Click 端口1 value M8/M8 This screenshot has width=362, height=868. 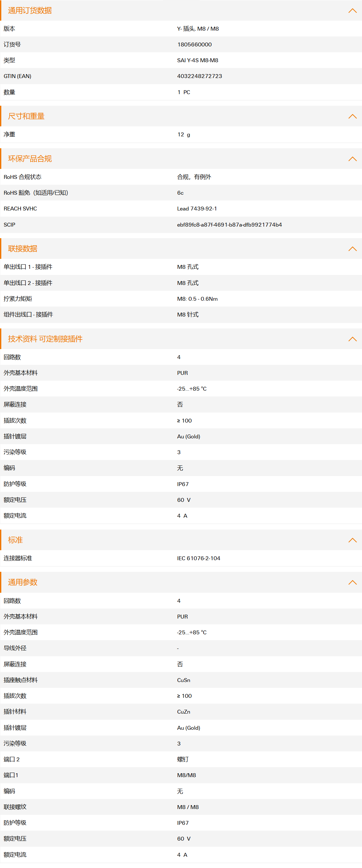coord(186,775)
